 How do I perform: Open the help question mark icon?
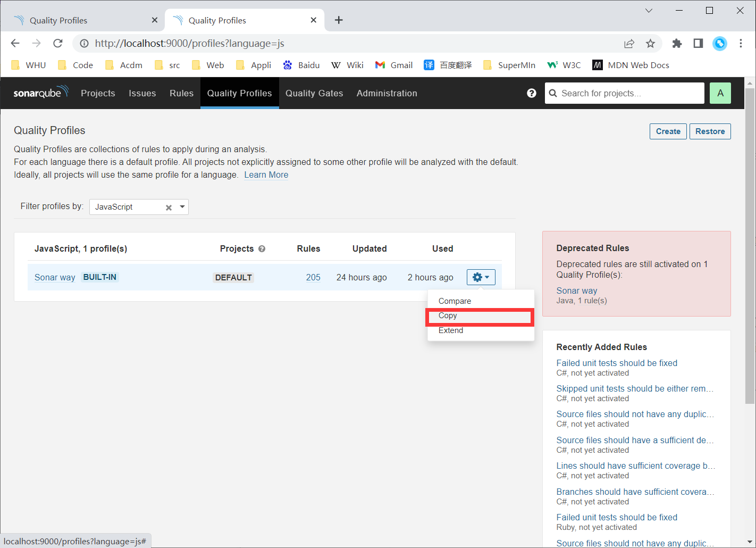[x=532, y=93]
